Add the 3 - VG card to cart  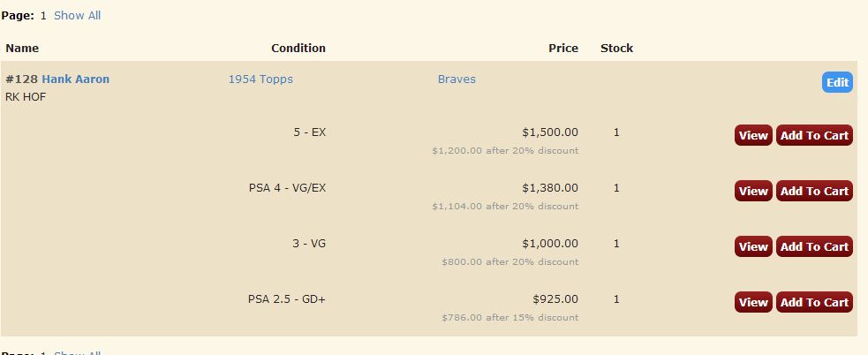pos(814,246)
